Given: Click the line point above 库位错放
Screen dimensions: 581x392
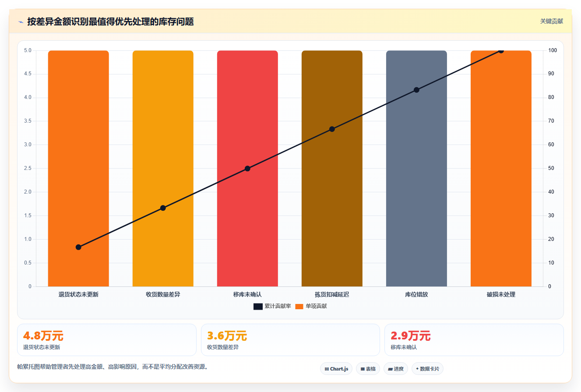Looking at the screenshot, I should point(416,90).
